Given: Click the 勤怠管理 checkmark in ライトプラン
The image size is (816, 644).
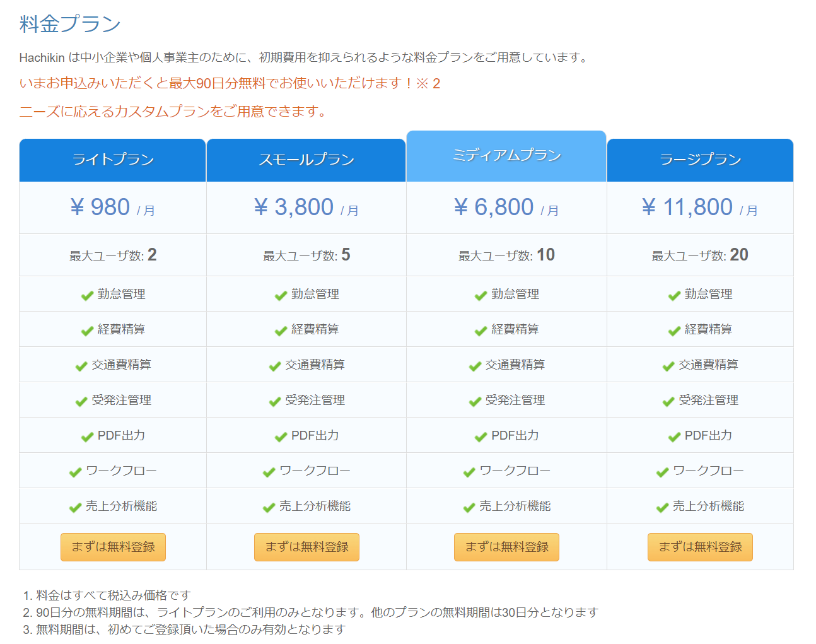Looking at the screenshot, I should [87, 295].
